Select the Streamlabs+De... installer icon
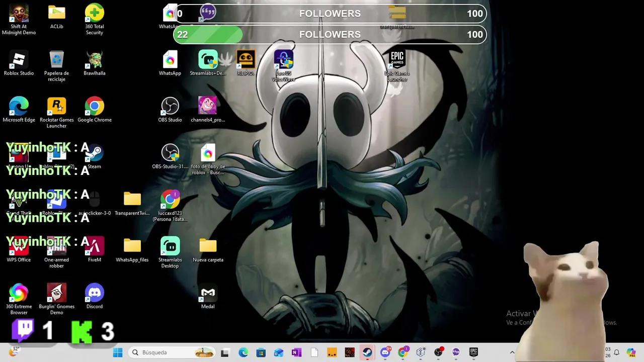 (208, 63)
